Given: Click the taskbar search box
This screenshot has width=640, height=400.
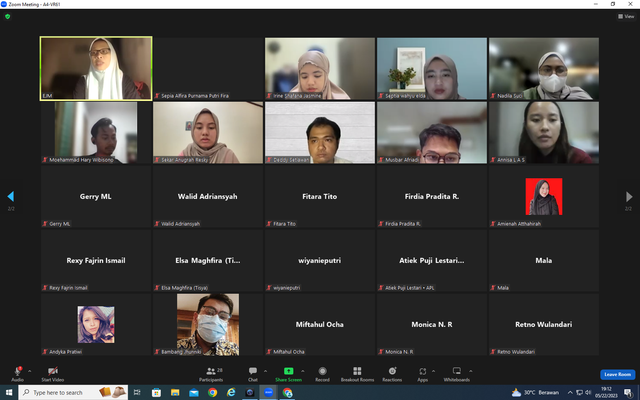Looking at the screenshot, I should (73, 392).
